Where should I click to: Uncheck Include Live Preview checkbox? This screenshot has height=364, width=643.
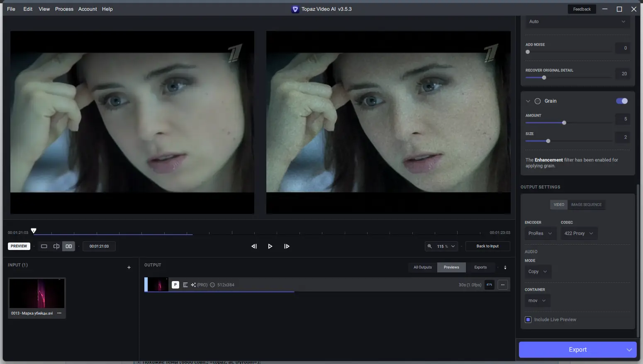528,320
